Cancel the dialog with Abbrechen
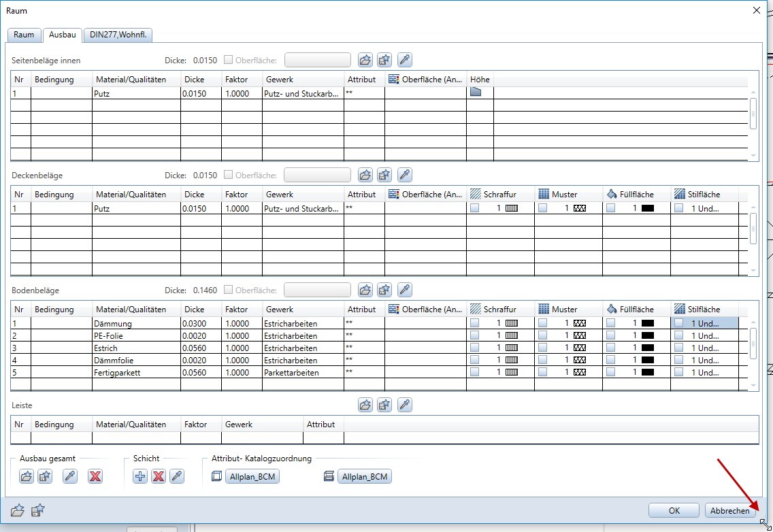 (730, 510)
